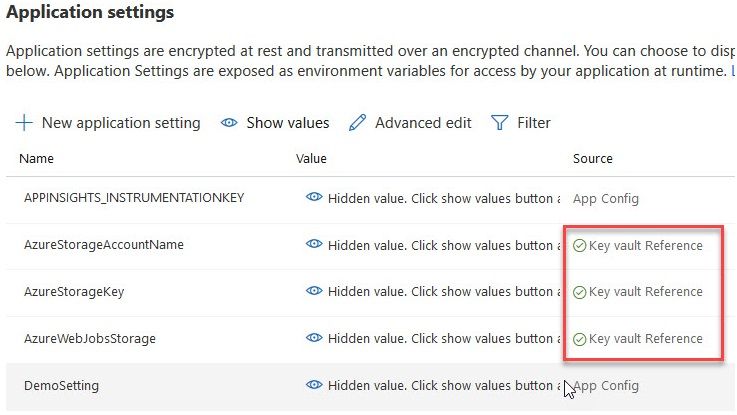Screen dimensions: 737x415
Task: Click green checkmark beside AzureWebJobsStorage source
Action: [579, 339]
